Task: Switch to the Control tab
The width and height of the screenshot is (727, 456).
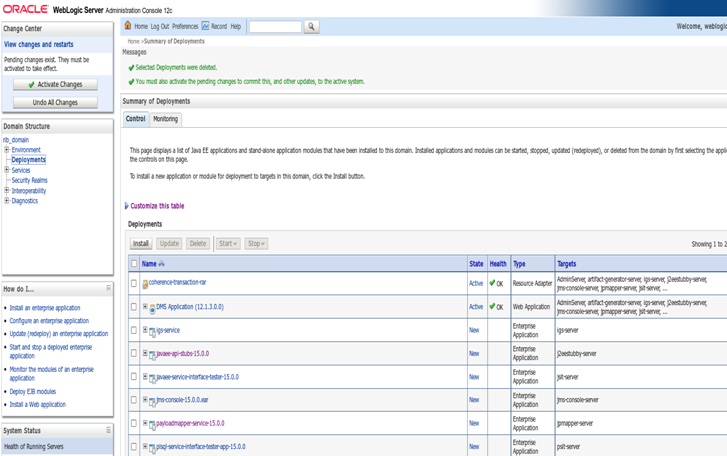Action: click(135, 119)
